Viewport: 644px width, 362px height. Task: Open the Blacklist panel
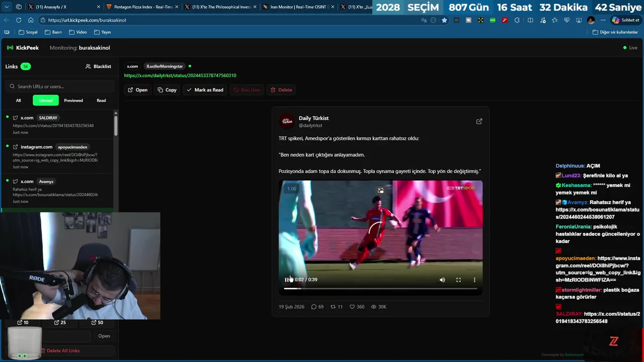tap(98, 66)
